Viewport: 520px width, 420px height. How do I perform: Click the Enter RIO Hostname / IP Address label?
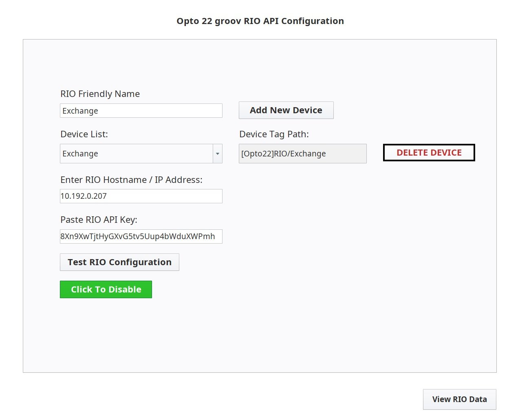131,180
